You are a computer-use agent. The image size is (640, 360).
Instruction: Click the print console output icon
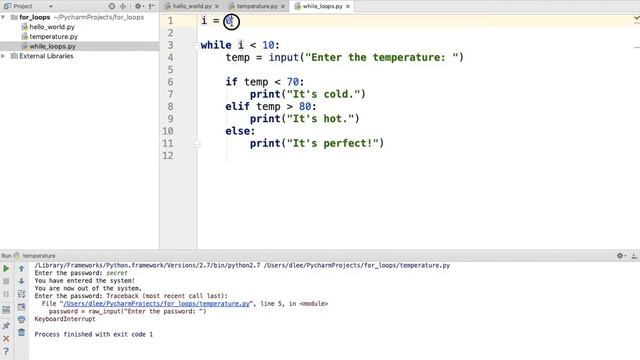coord(21,320)
